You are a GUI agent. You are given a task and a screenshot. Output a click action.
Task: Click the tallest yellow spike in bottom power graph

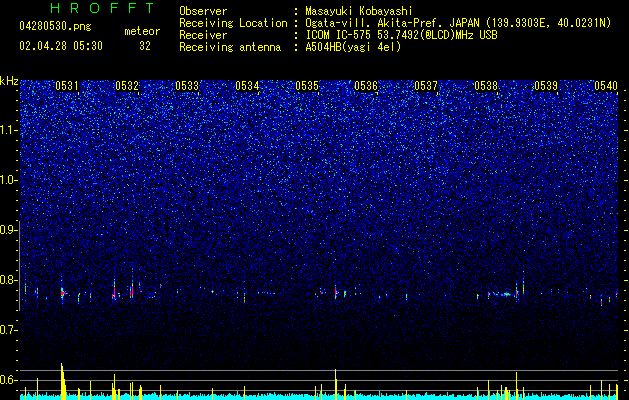(x=63, y=381)
